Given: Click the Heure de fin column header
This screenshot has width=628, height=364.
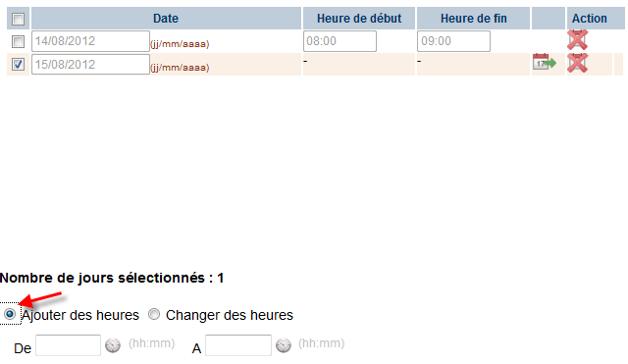Looking at the screenshot, I should point(473,19).
